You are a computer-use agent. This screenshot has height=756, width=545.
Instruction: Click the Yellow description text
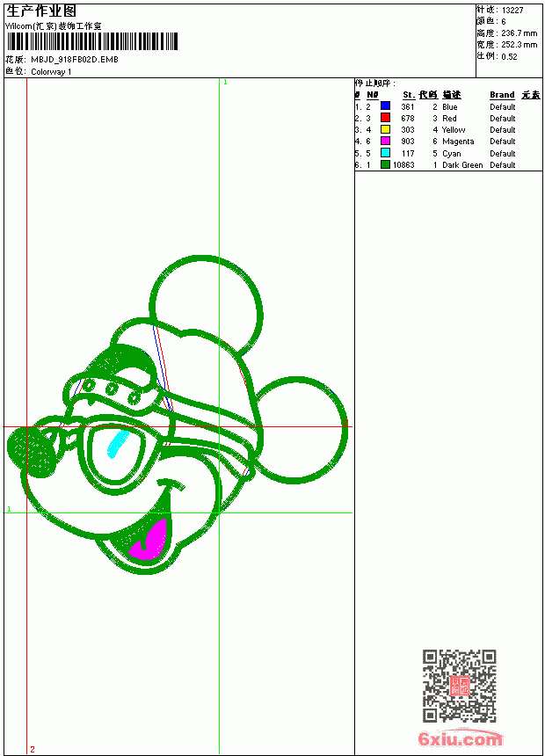pyautogui.click(x=454, y=130)
